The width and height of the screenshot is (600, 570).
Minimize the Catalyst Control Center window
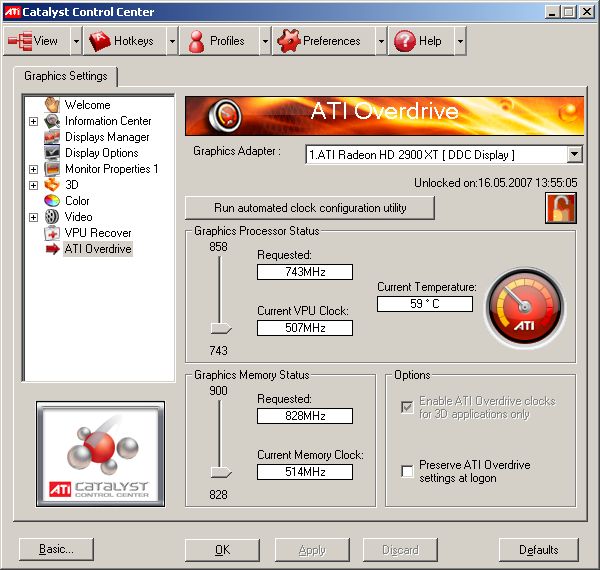(x=551, y=12)
